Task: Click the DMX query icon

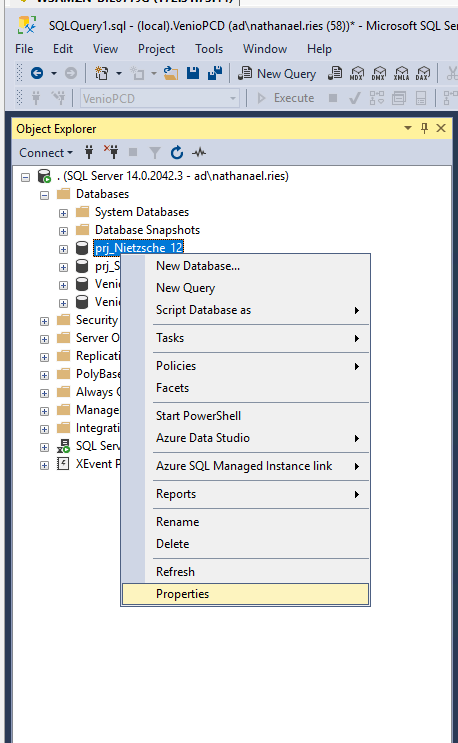Action: pyautogui.click(x=378, y=73)
